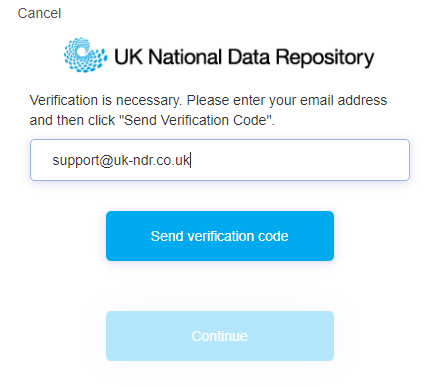Click the typed support@uk-ndr.co.uk email text
This screenshot has width=443, height=387.
121,161
